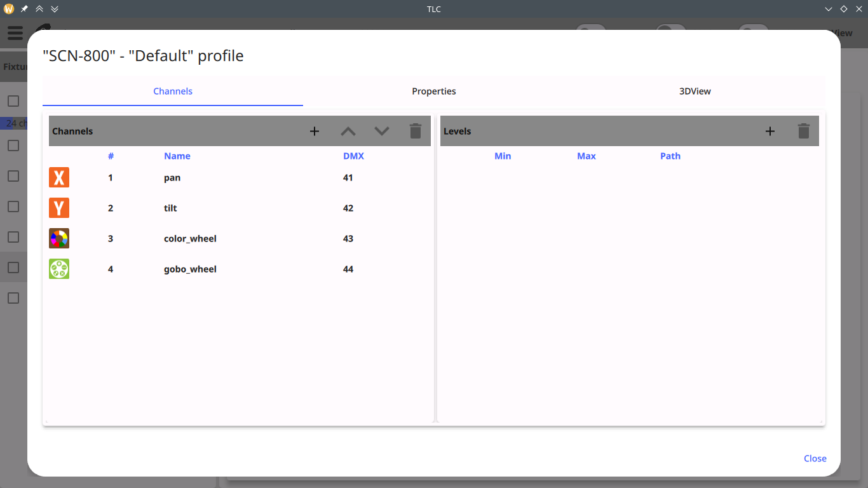
Task: Open the 3DView tab
Action: click(695, 91)
